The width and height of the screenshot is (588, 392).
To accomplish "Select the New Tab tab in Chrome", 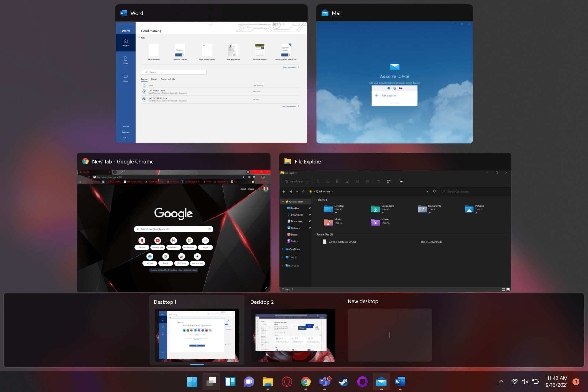I will point(94,172).
